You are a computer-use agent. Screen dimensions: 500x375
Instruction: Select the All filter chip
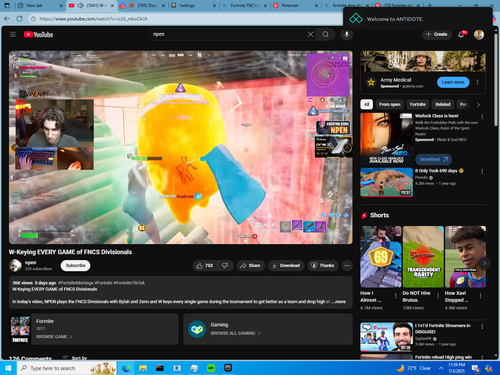[x=367, y=104]
